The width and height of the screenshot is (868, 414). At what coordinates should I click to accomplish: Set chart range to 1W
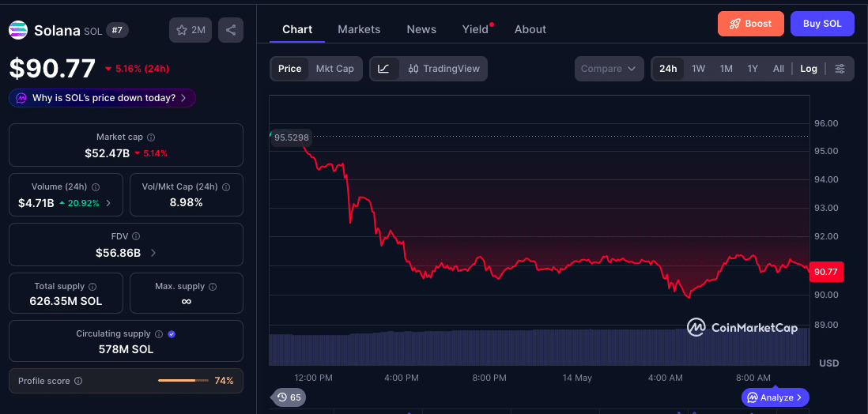(699, 69)
